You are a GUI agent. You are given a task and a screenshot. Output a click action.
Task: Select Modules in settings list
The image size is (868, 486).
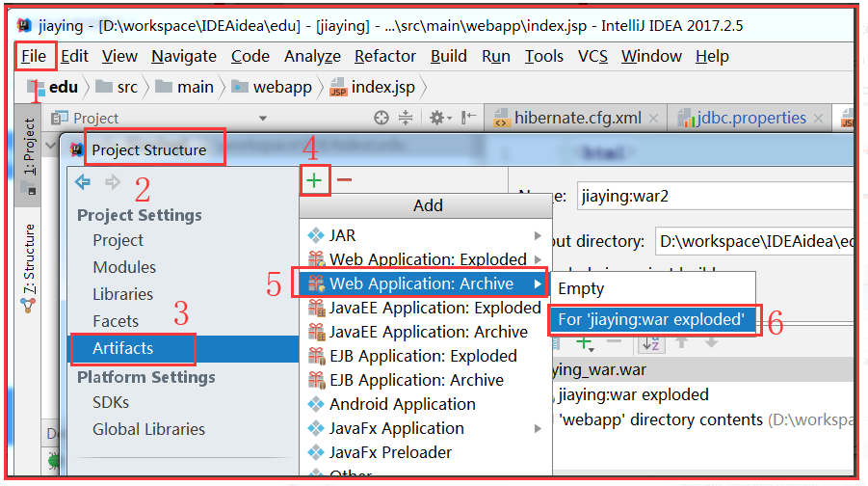pyautogui.click(x=124, y=267)
